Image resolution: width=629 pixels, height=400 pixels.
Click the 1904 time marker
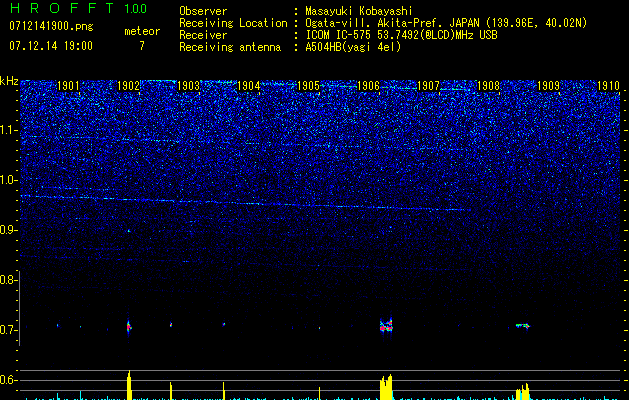(249, 86)
